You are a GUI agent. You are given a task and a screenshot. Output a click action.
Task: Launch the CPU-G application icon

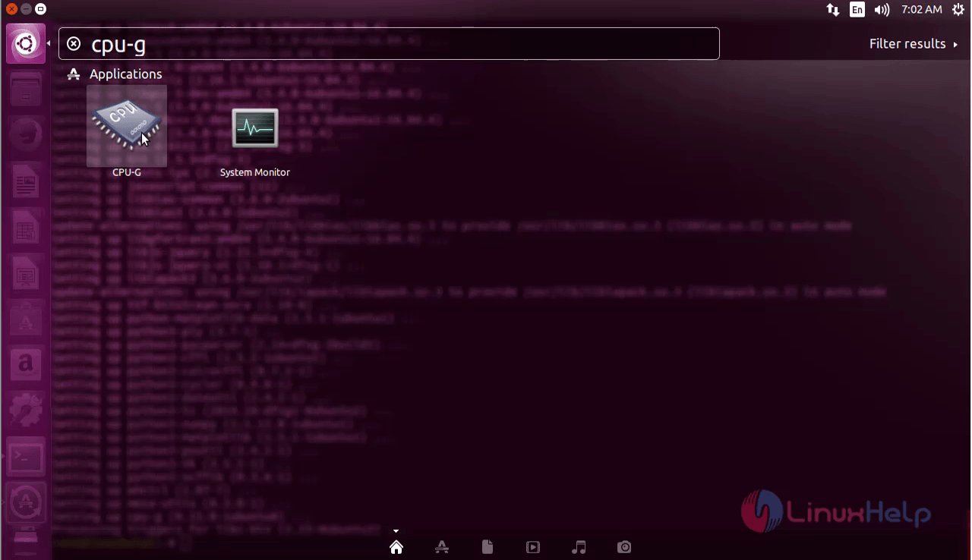pos(126,125)
